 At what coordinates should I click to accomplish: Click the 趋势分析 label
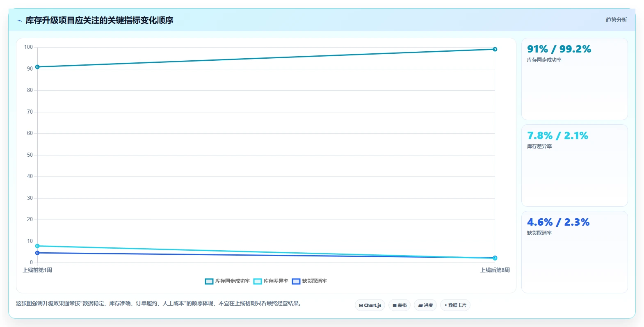(616, 20)
